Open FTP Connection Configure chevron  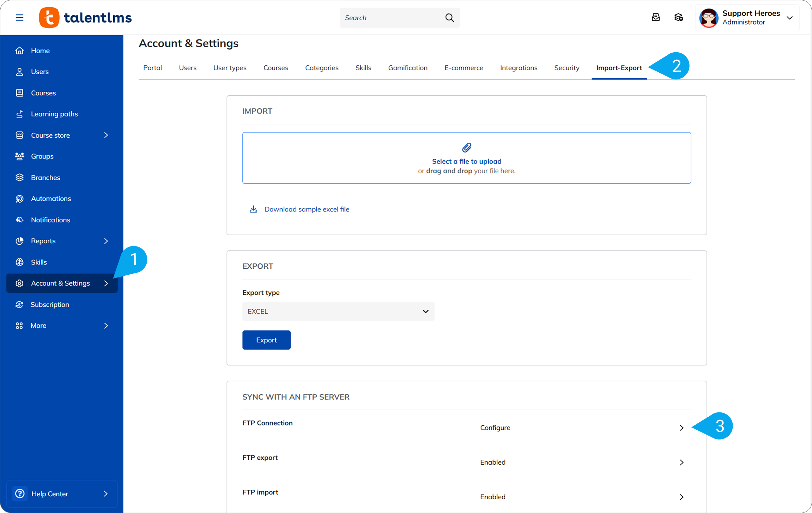pyautogui.click(x=681, y=428)
